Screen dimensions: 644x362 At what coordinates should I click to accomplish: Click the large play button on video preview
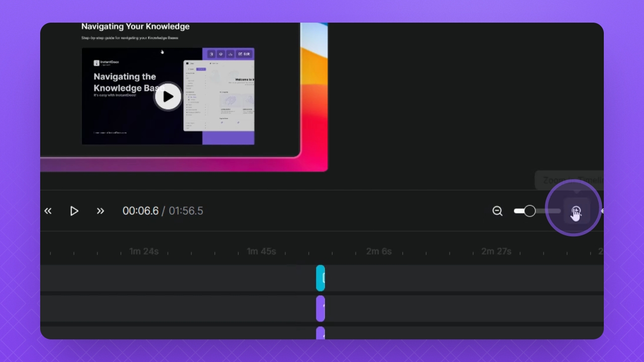pyautogui.click(x=168, y=97)
